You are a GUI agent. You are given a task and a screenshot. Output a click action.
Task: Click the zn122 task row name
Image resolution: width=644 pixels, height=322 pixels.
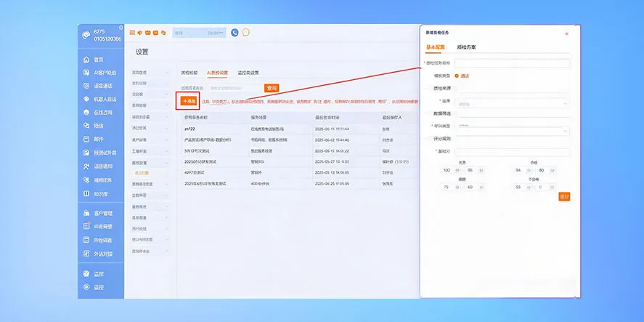(x=189, y=129)
